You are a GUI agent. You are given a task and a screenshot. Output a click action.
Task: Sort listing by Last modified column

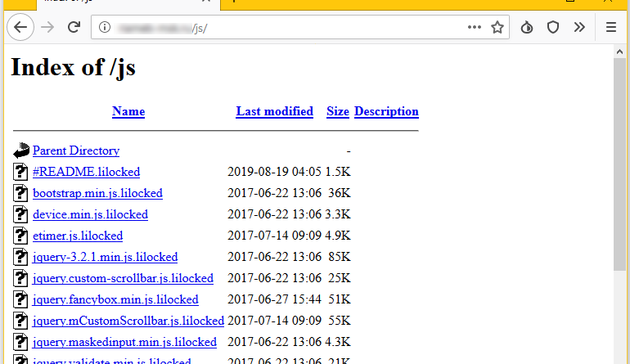pos(274,111)
